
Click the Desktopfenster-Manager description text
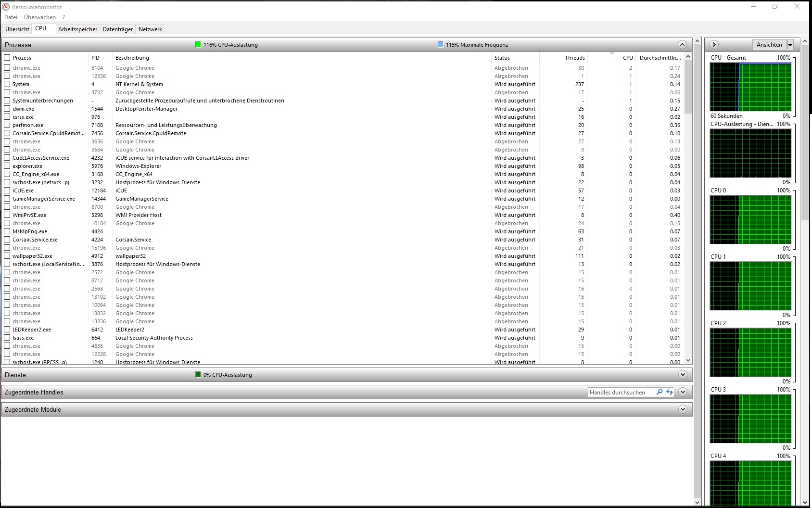tap(146, 109)
